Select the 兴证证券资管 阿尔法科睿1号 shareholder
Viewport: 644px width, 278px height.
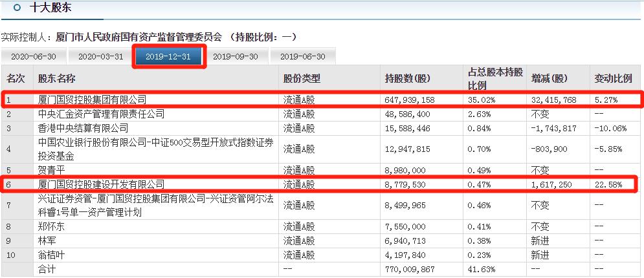click(156, 206)
